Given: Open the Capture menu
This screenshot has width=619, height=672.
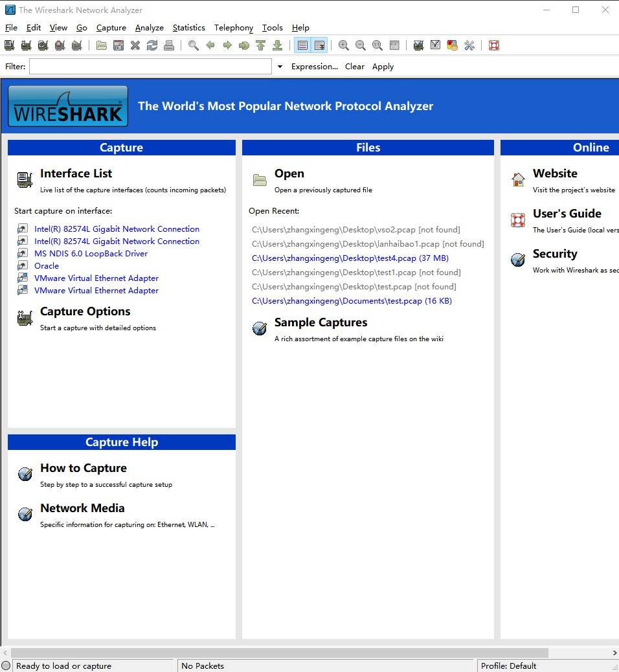Looking at the screenshot, I should [x=111, y=27].
